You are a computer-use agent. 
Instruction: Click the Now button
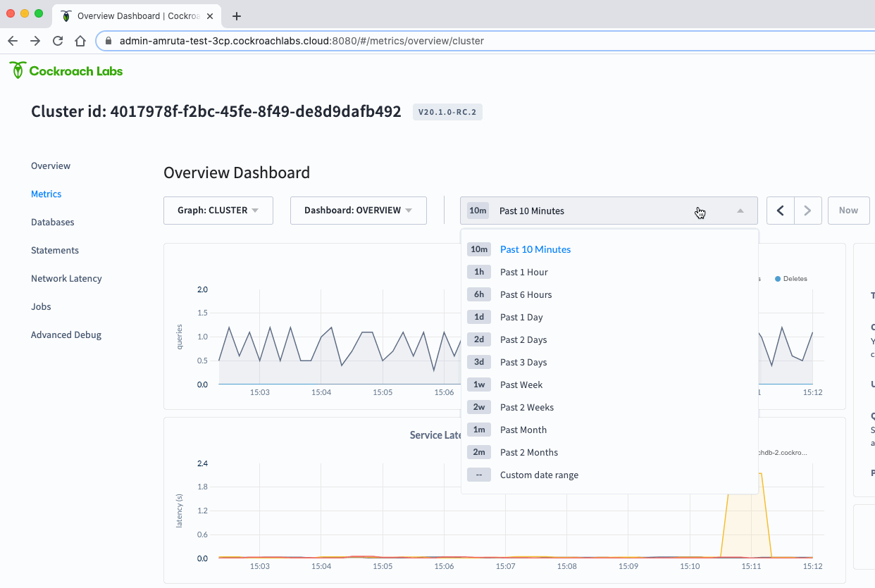(848, 211)
